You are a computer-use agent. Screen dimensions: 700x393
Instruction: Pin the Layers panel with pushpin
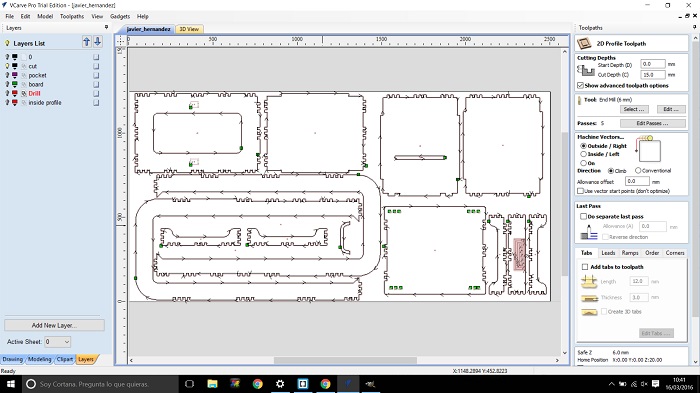(x=106, y=27)
